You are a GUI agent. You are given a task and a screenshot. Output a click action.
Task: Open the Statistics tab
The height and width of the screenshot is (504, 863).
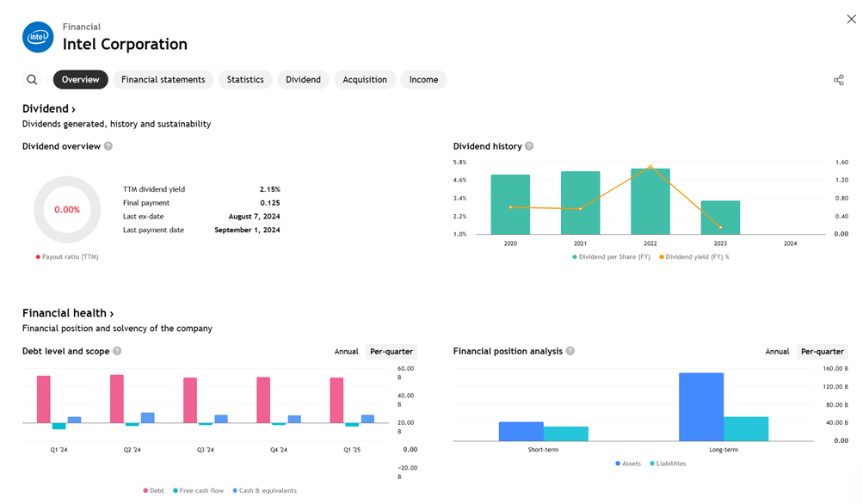pyautogui.click(x=245, y=80)
